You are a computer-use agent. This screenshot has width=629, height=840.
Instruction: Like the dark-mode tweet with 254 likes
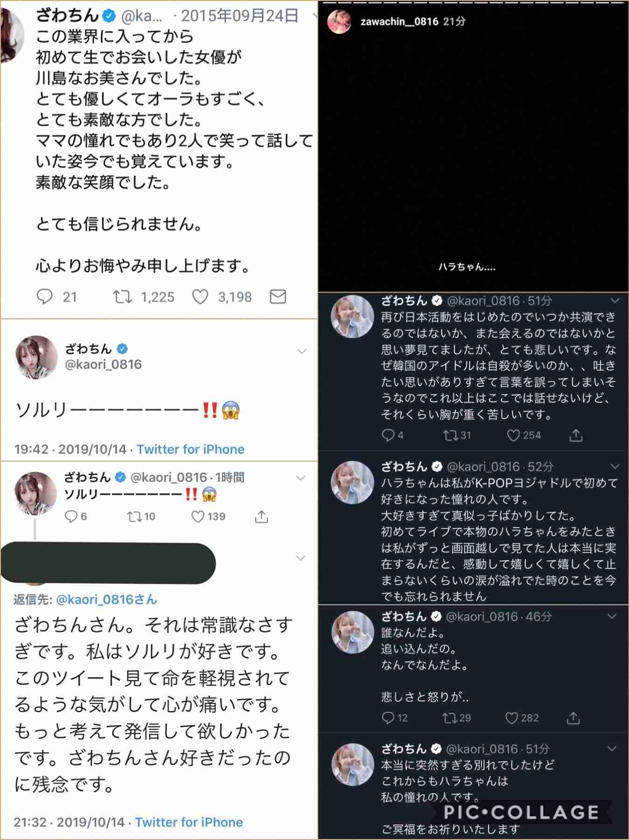pyautogui.click(x=513, y=435)
